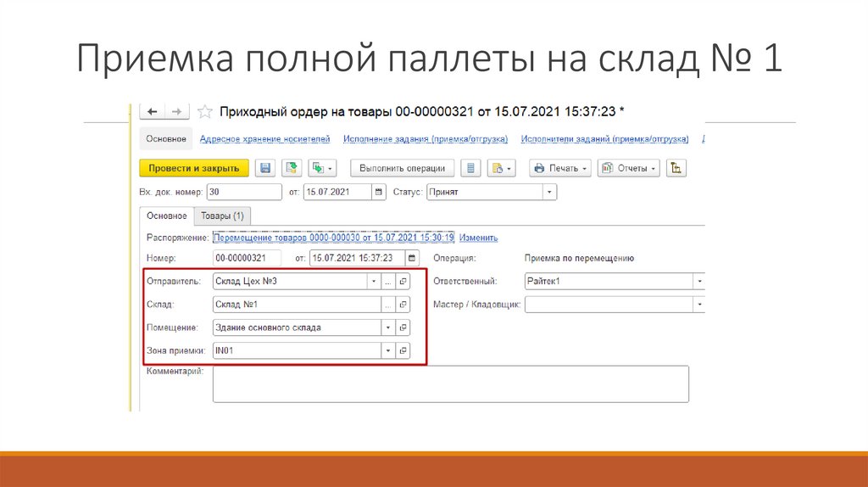Screen dimensions: 868x487
Task: Expand the Статус dropdown
Action: 550,193
